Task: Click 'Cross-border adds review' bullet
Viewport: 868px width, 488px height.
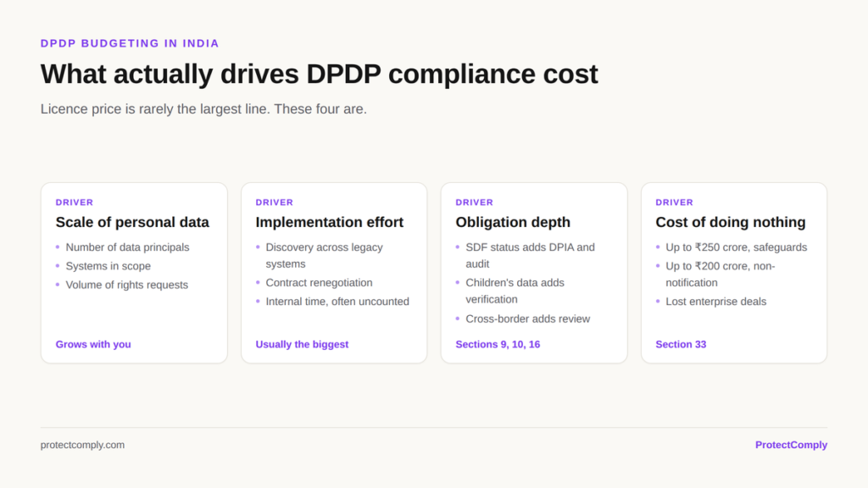Action: (527, 319)
